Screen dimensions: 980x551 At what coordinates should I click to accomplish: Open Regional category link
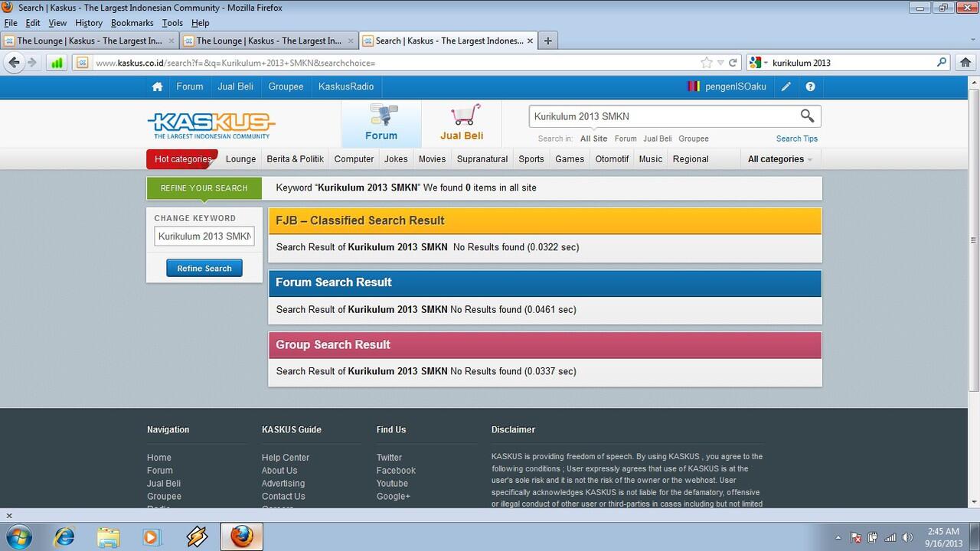pyautogui.click(x=691, y=159)
